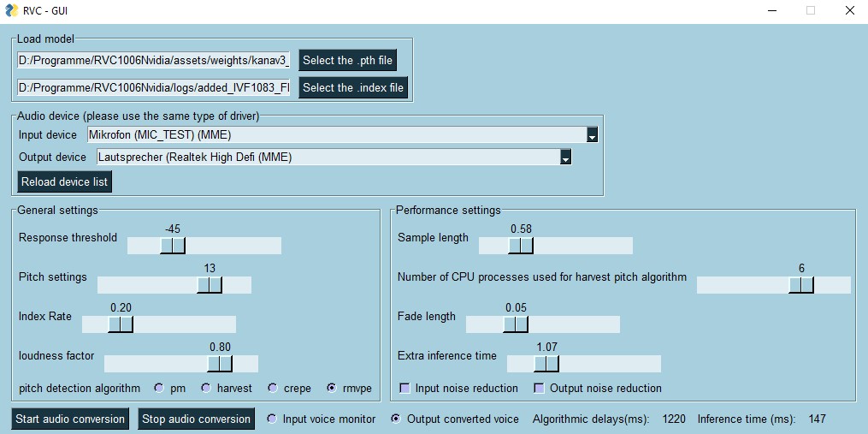Image resolution: width=868 pixels, height=434 pixels.
Task: Click the RVC Python icon in title bar
Action: point(10,11)
